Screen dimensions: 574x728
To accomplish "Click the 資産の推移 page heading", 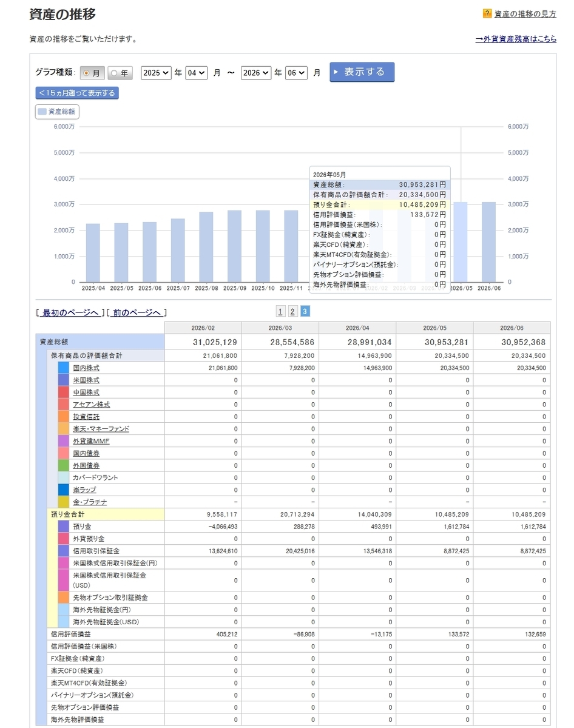I will click(x=62, y=15).
